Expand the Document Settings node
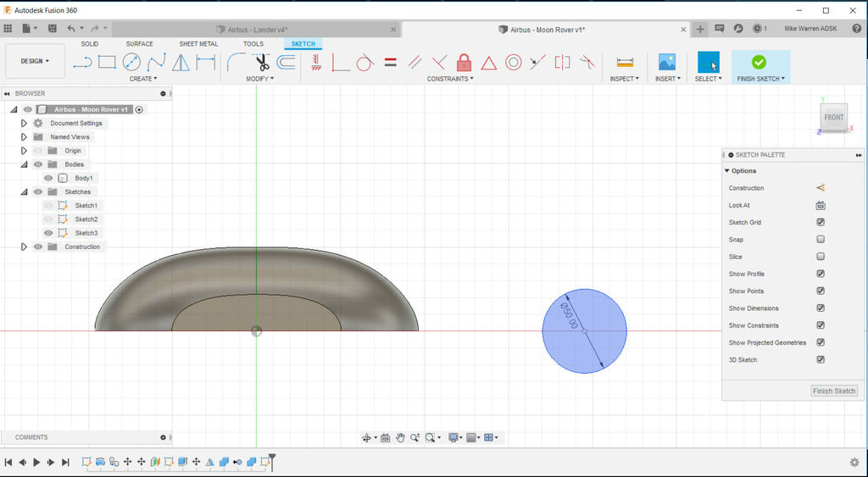Viewport: 868px width, 477px height. tap(24, 124)
